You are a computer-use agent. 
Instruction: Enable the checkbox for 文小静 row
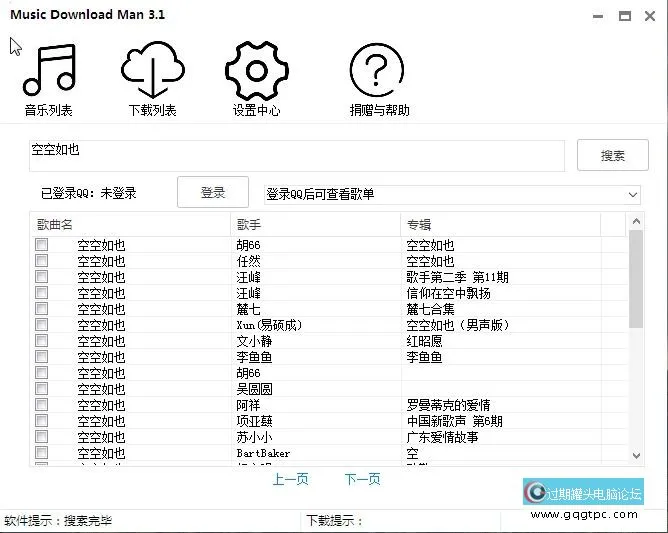pyautogui.click(x=41, y=340)
